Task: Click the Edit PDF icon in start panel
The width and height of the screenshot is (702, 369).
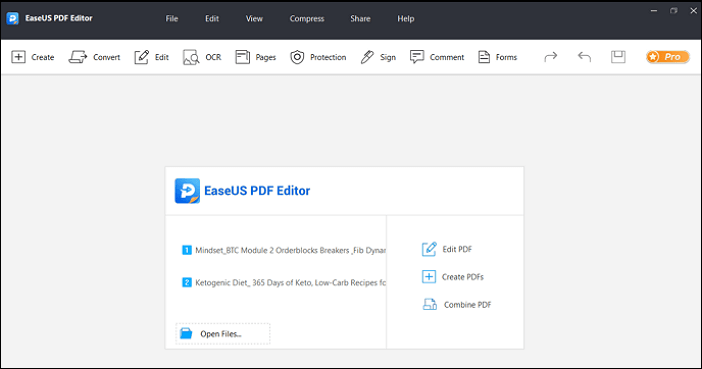Action: pyautogui.click(x=429, y=249)
